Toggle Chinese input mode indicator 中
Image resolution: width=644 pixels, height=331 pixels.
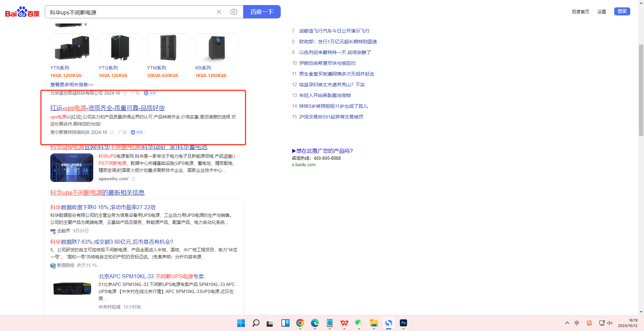(x=577, y=323)
